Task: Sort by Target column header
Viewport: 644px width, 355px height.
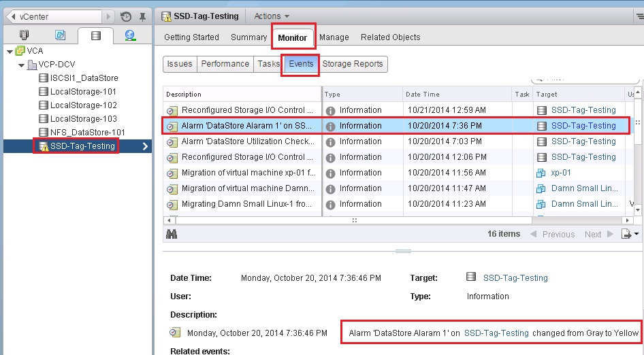Action: (x=578, y=95)
